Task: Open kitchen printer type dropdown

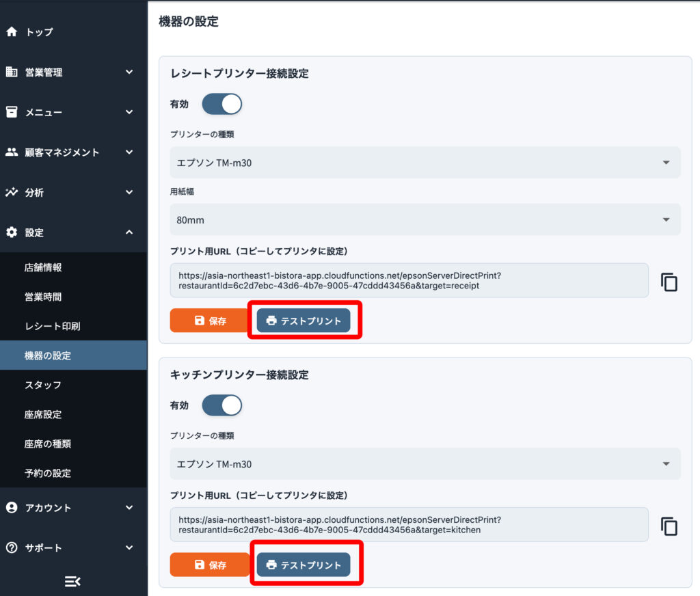Action: [425, 464]
